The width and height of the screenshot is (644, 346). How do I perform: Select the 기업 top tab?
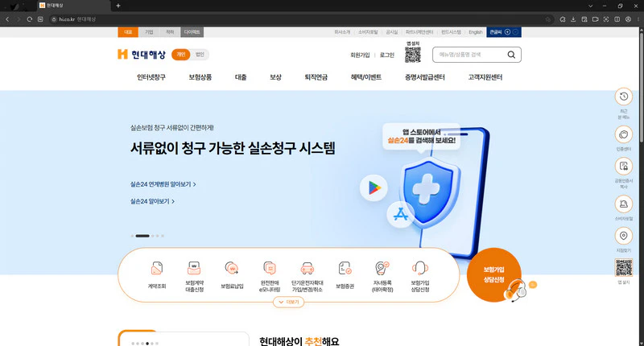click(149, 32)
